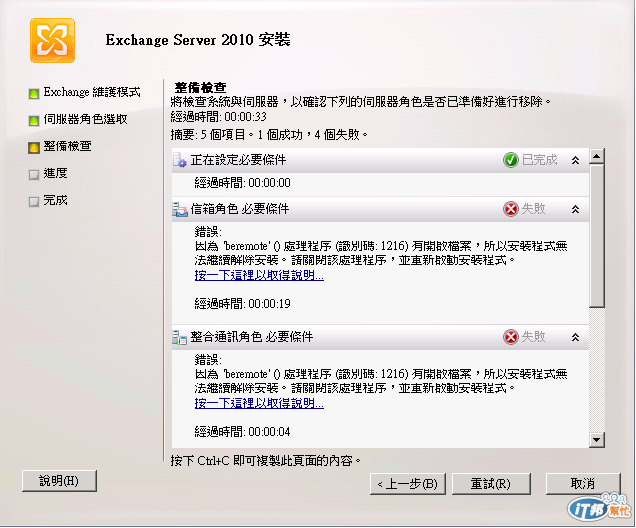
Task: Select the 完成 step
Action: tap(56, 200)
